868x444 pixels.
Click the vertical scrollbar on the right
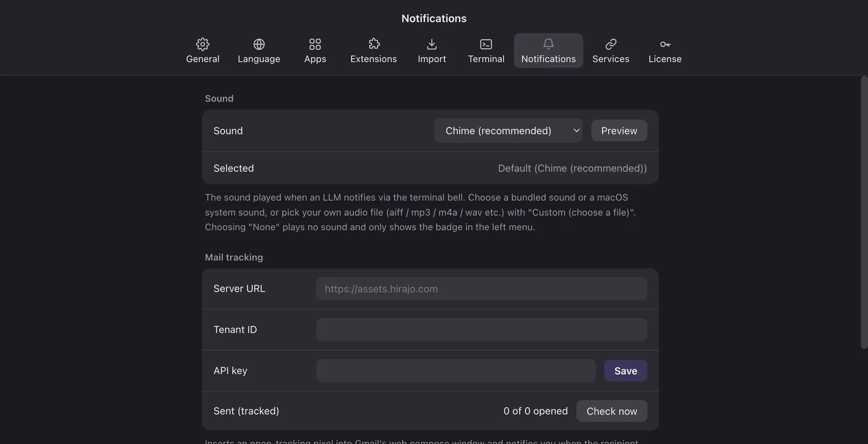(864, 212)
